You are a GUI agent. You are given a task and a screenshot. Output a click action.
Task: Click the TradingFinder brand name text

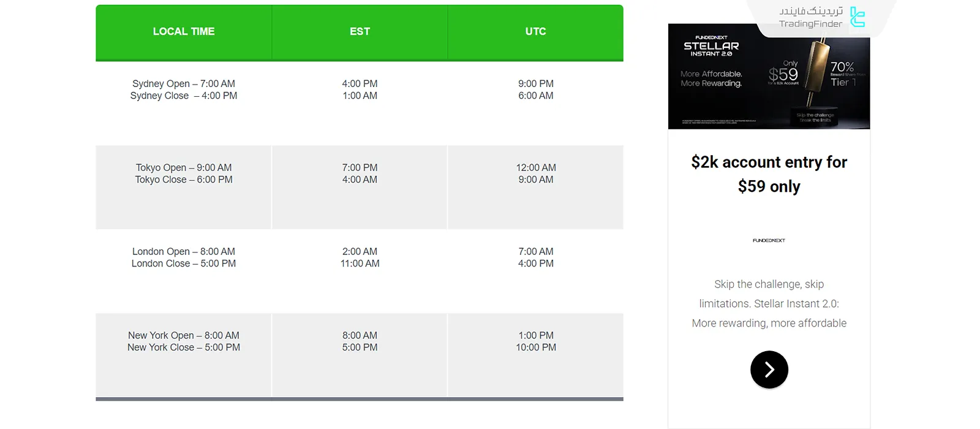click(x=810, y=24)
